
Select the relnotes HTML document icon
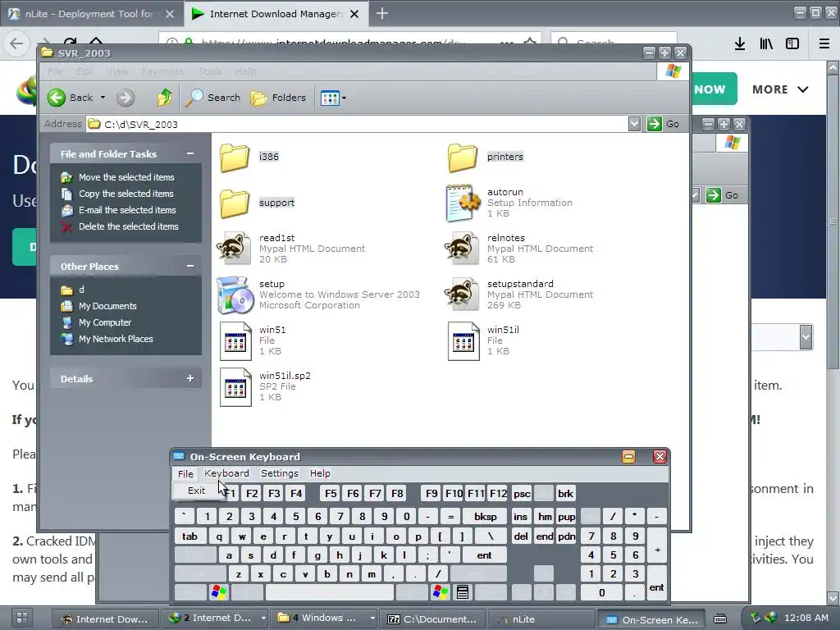[463, 248]
